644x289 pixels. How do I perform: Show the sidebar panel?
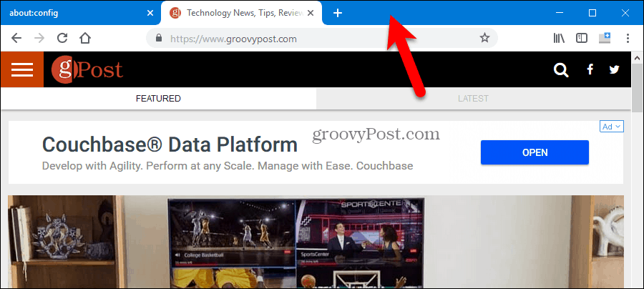click(x=582, y=38)
